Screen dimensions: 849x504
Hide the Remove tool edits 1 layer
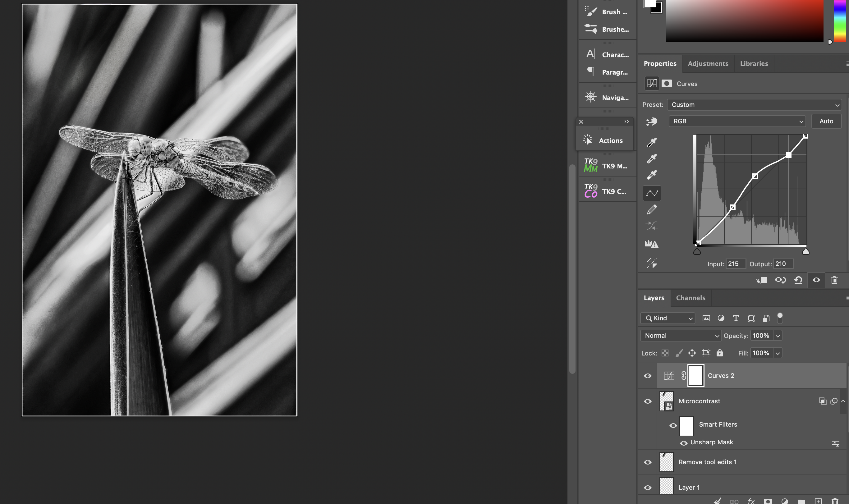pyautogui.click(x=648, y=462)
